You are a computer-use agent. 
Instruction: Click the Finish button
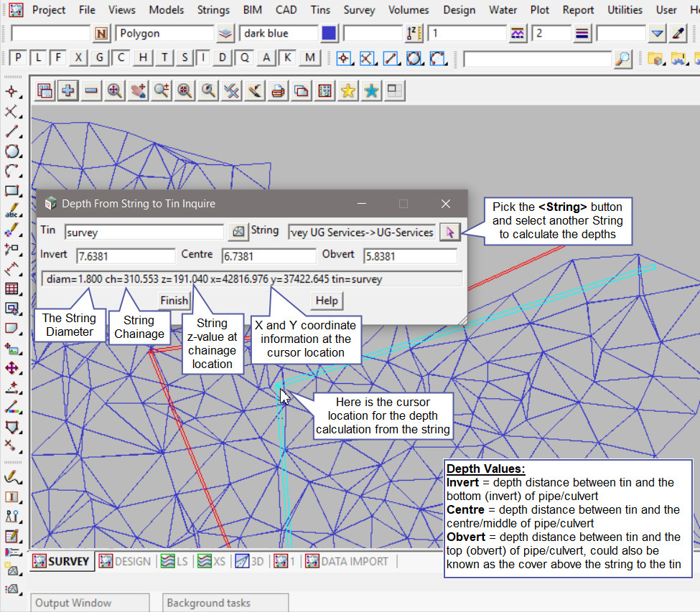click(173, 301)
